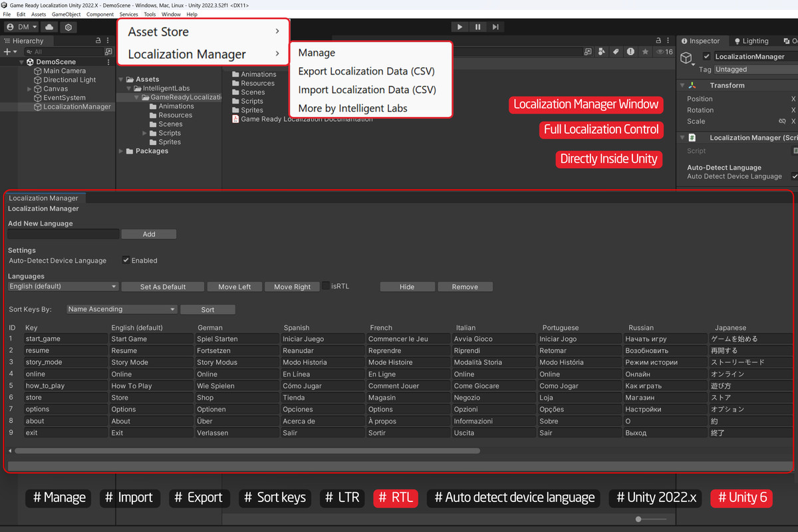The height and width of the screenshot is (532, 798).
Task: Open the DM account dropdown
Action: (21, 27)
